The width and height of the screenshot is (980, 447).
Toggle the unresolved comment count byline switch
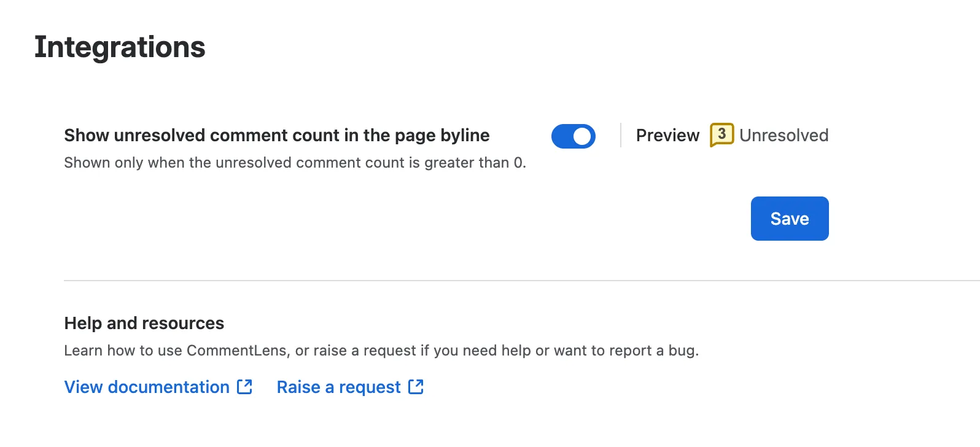pyautogui.click(x=573, y=136)
